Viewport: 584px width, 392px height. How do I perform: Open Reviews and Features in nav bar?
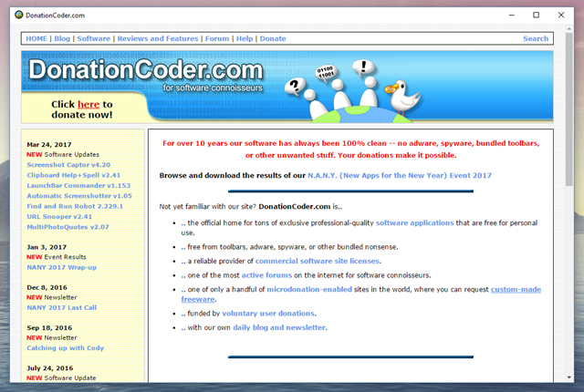click(x=158, y=38)
